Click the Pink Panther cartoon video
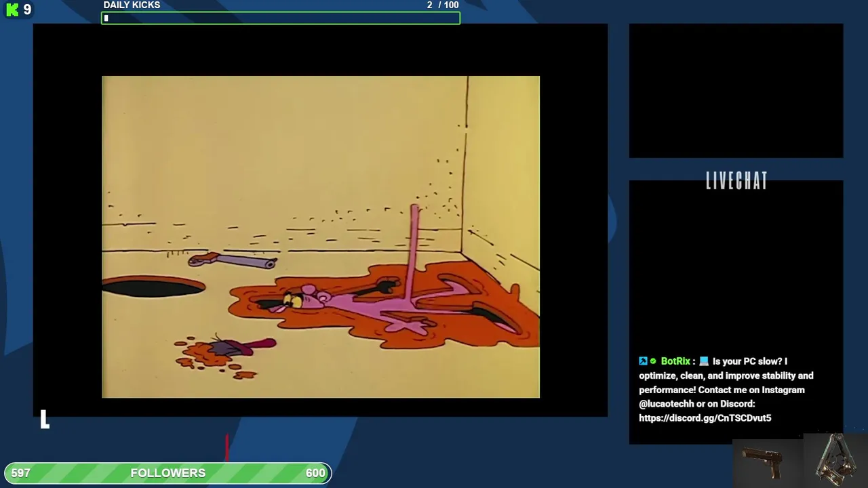This screenshot has width=868, height=488. [x=321, y=237]
